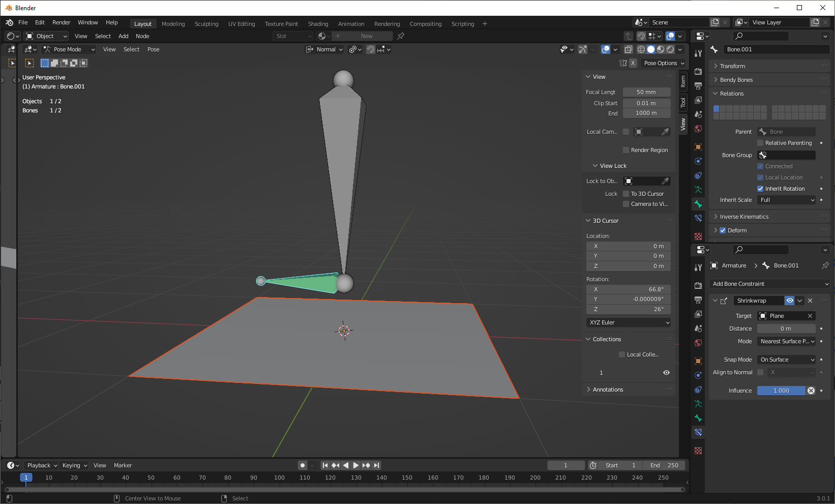Switch viewport to Rendered shading
This screenshot has height=504, width=835.
(670, 49)
